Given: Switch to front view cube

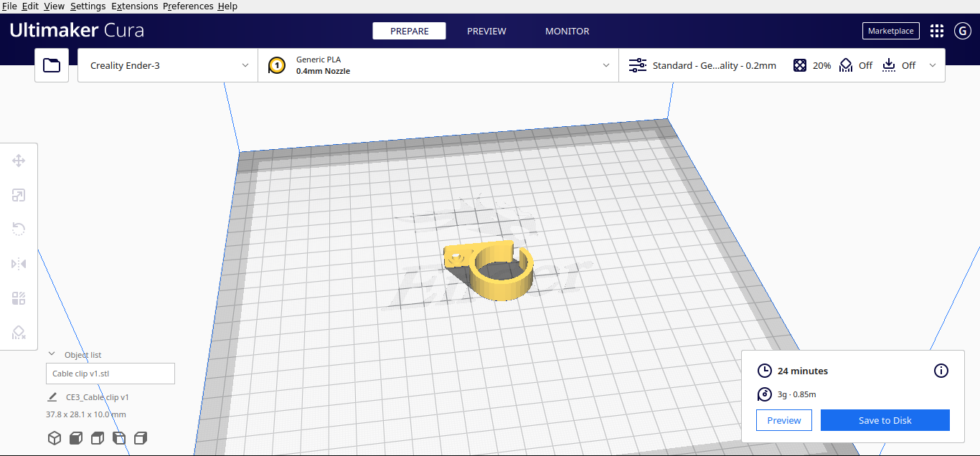Looking at the screenshot, I should 76,438.
